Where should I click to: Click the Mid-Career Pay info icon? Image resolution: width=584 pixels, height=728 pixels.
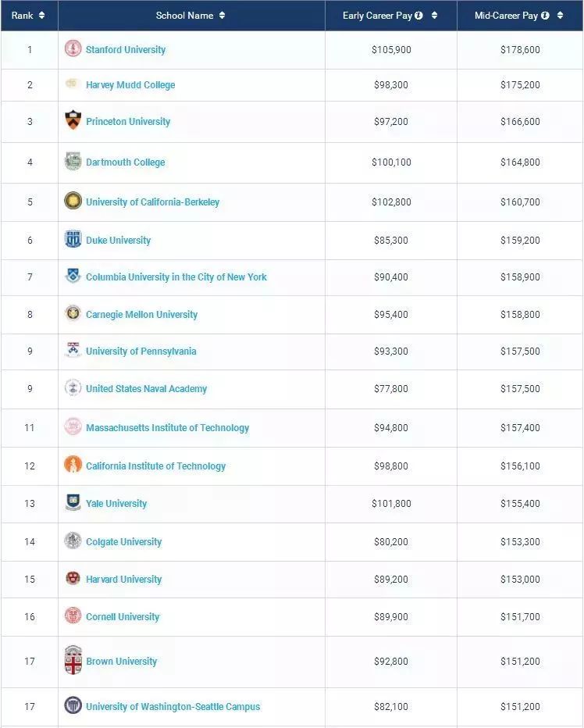click(545, 16)
